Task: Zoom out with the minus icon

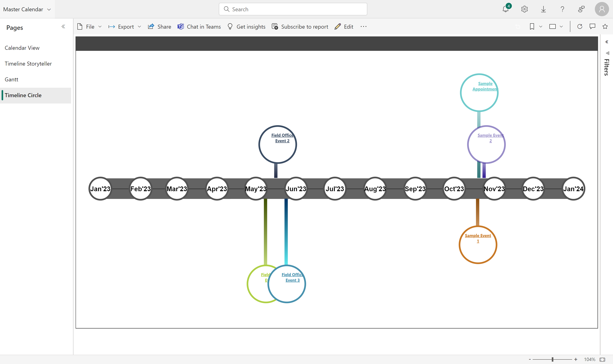Action: pos(530,359)
